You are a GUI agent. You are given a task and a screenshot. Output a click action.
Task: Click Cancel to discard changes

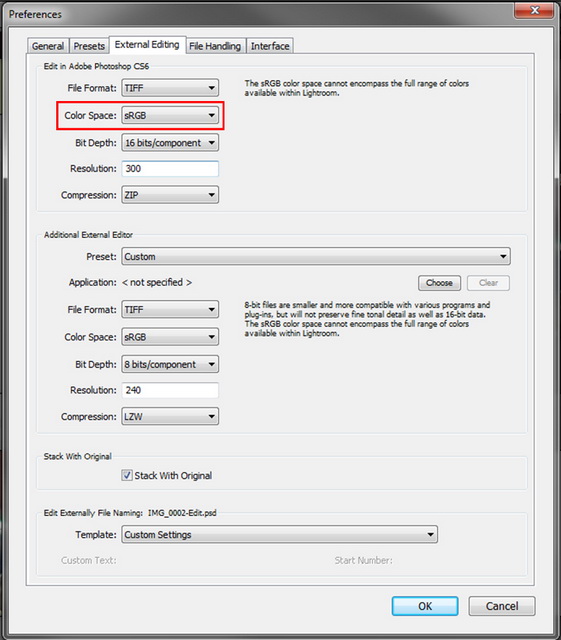(x=502, y=606)
